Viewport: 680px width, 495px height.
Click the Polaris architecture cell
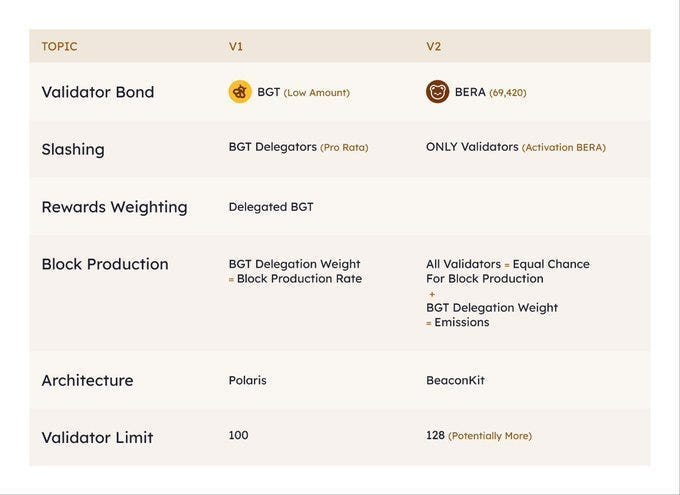248,380
